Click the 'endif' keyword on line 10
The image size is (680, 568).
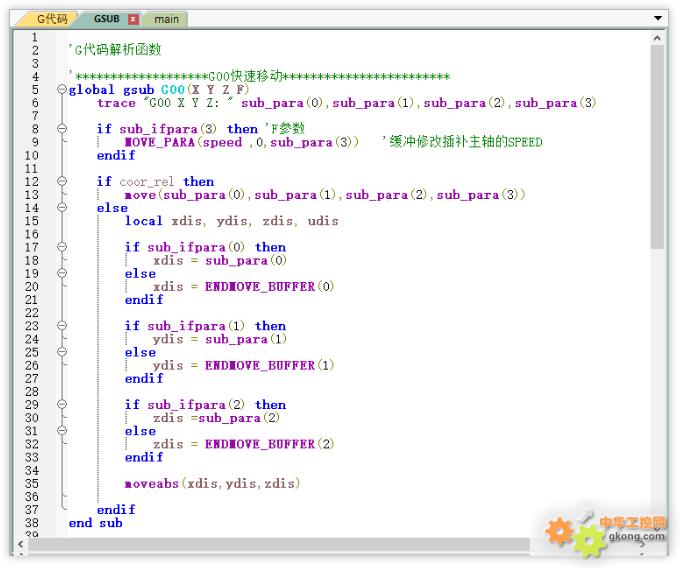[116, 155]
